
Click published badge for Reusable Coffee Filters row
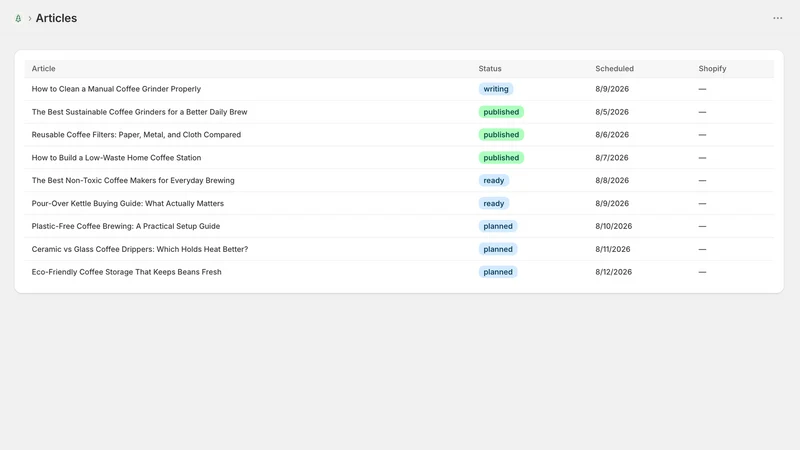(x=501, y=135)
